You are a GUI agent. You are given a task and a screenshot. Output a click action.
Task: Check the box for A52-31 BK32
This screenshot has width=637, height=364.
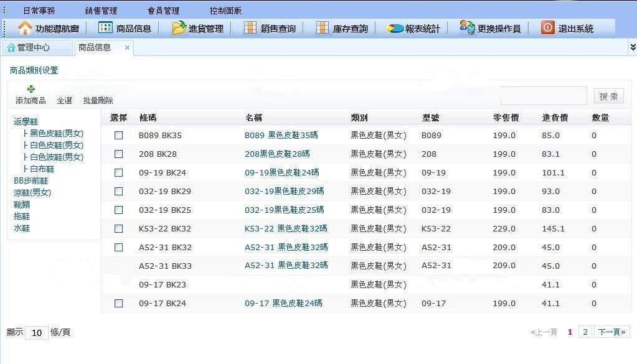tap(119, 247)
